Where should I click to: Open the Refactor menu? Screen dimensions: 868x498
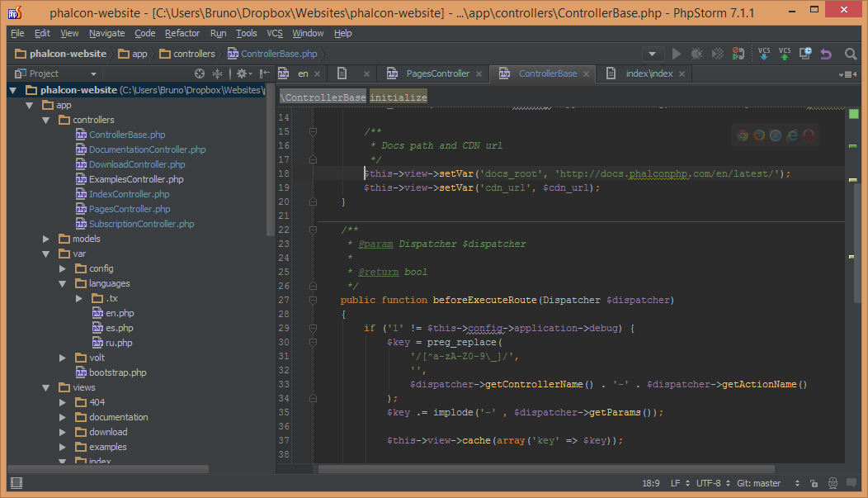182,33
